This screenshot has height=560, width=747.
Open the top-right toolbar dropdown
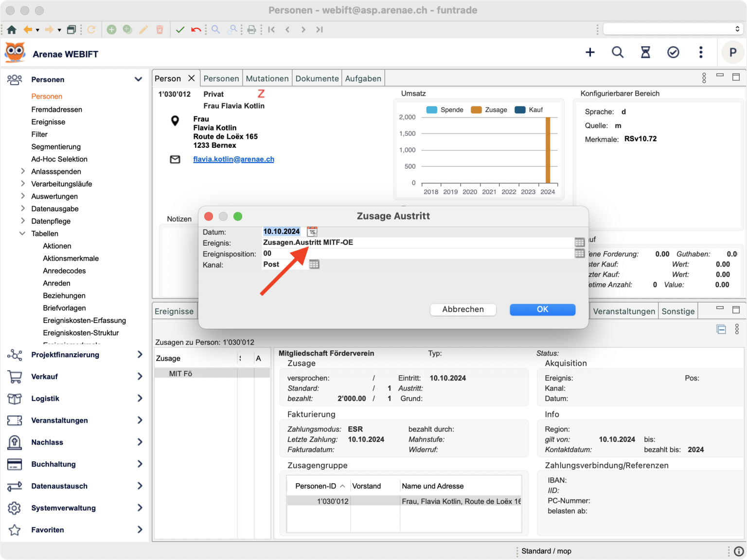(x=673, y=29)
